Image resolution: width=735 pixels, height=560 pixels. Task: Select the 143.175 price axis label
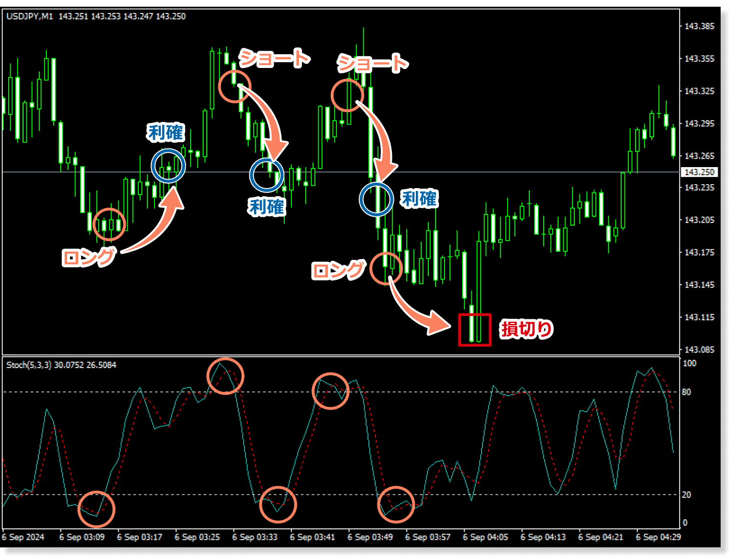pyautogui.click(x=699, y=252)
